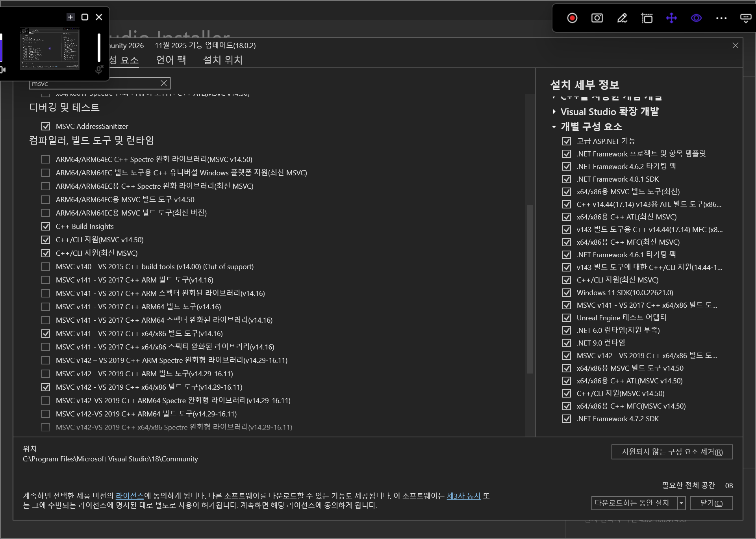Collapse the 개별 구성 요소 section
Screen dimensions: 756x539
(x=554, y=127)
